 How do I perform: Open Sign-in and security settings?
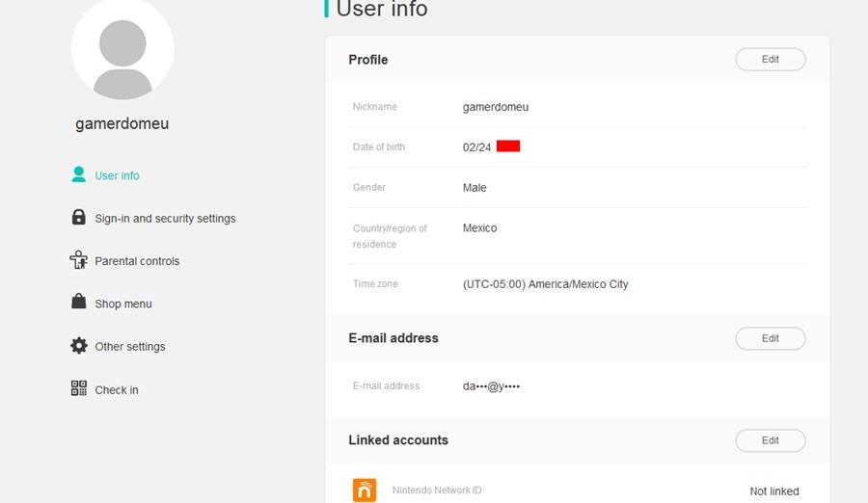click(165, 218)
